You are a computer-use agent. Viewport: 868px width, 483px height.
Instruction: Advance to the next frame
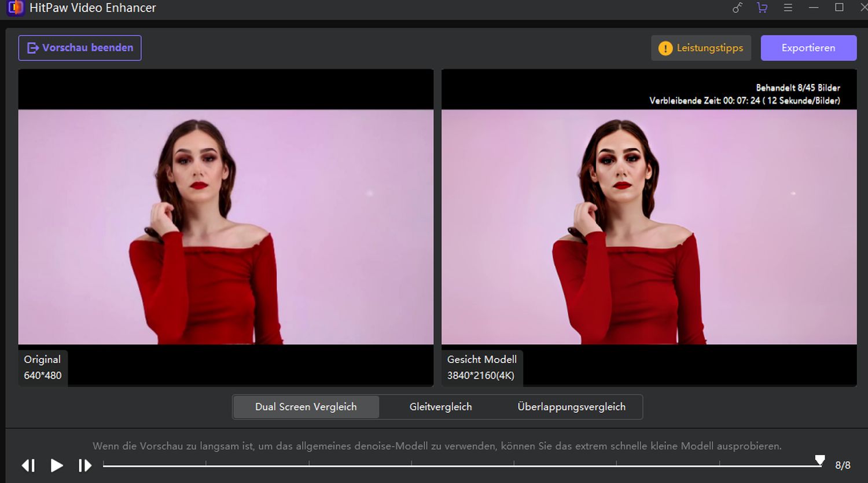click(x=85, y=465)
